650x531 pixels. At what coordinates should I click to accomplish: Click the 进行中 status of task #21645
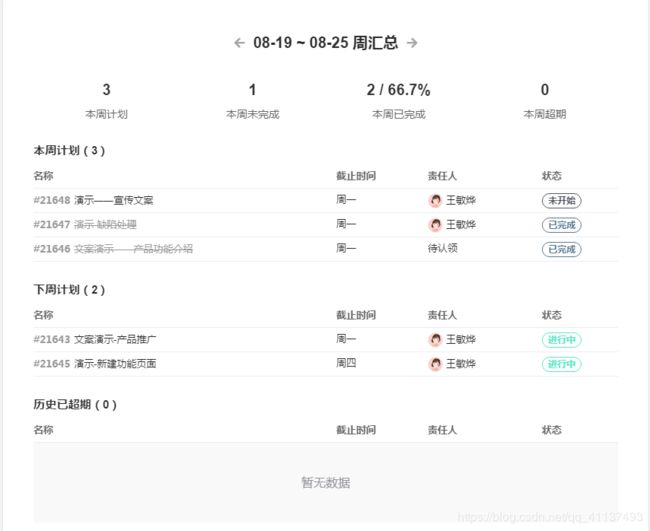coord(562,364)
